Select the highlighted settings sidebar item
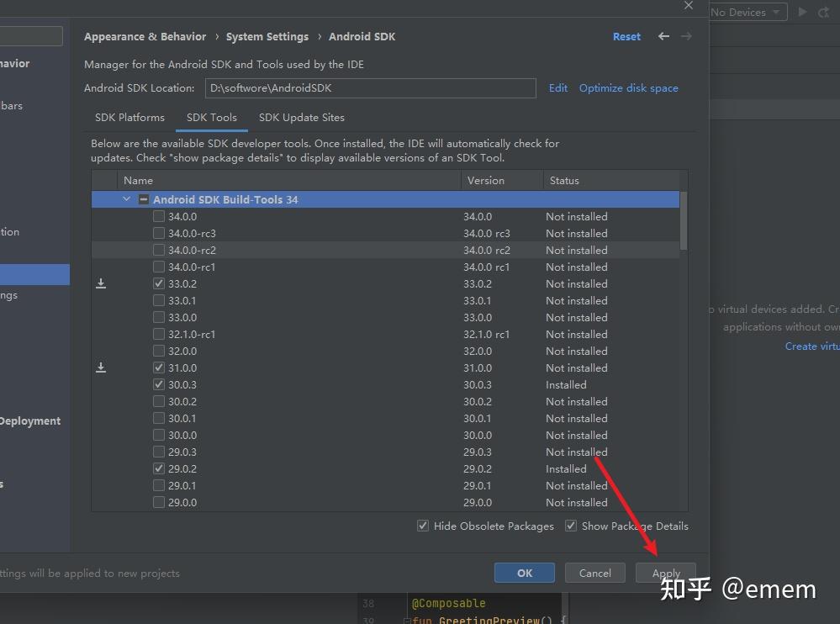This screenshot has height=624, width=840. [34, 274]
